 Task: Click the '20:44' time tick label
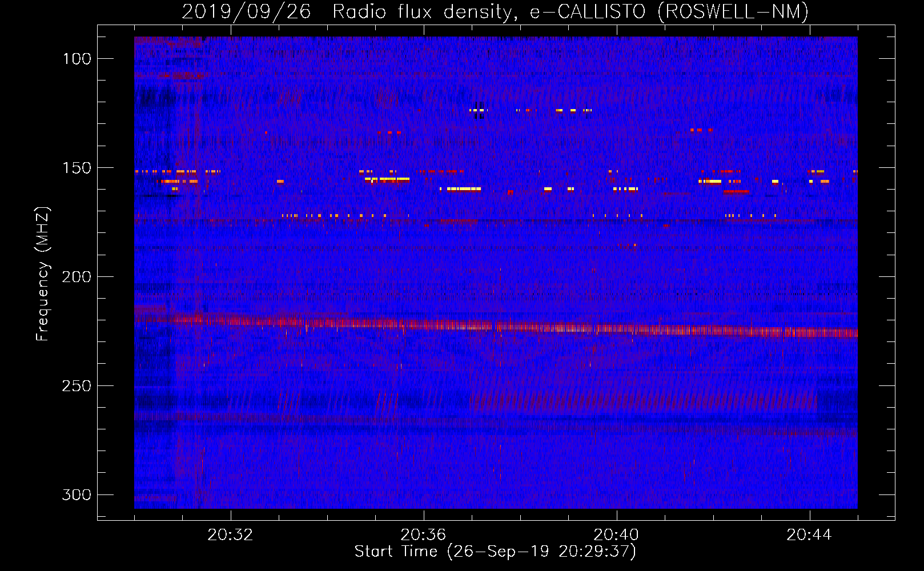pyautogui.click(x=809, y=535)
